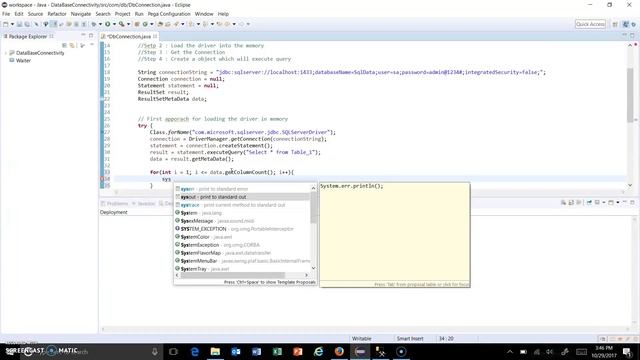Choose the SYSTEM_EXCEPTION proposal
The image size is (640, 360).
(x=242, y=229)
